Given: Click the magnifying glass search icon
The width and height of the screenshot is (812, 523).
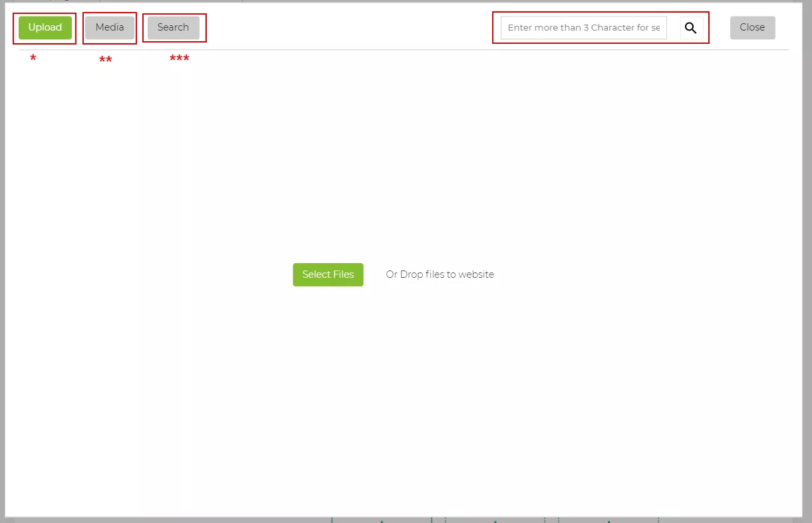Looking at the screenshot, I should tap(691, 28).
